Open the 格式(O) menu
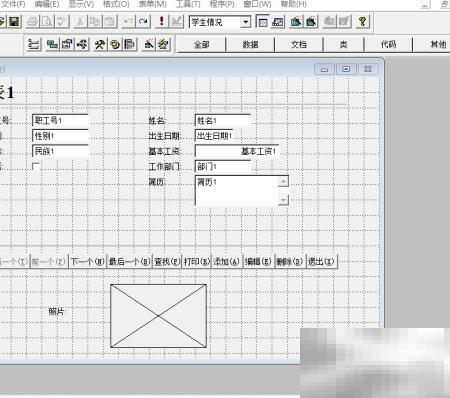The width and height of the screenshot is (450, 398). point(116,4)
